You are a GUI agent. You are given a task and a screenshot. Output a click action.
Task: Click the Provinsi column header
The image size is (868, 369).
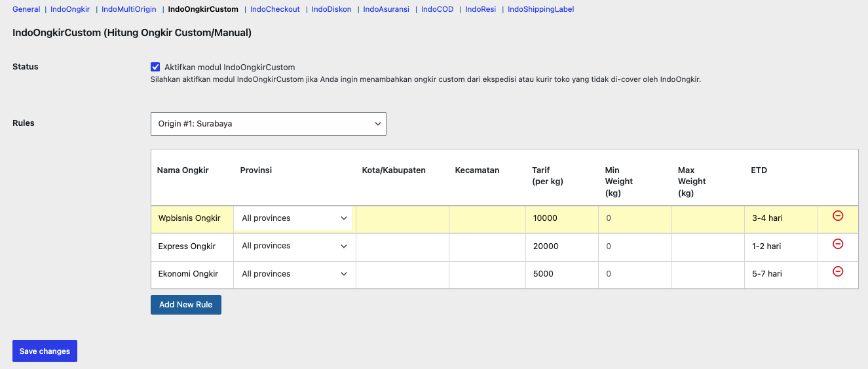(x=256, y=170)
